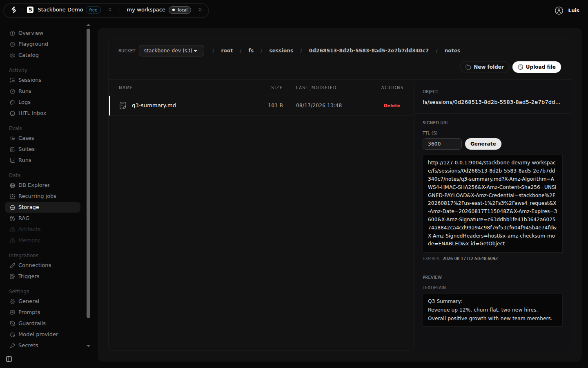Generate the signed URL
This screenshot has height=368, width=588.
(483, 144)
